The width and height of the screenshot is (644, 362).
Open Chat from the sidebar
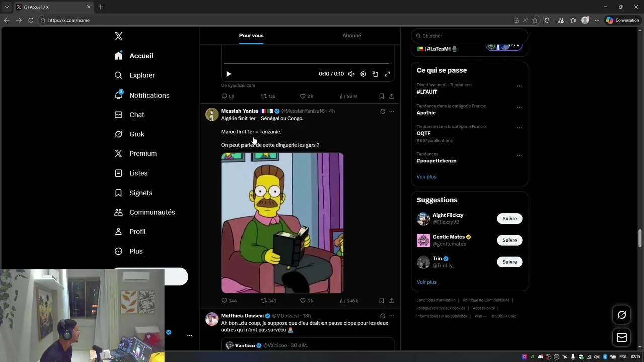click(129, 115)
